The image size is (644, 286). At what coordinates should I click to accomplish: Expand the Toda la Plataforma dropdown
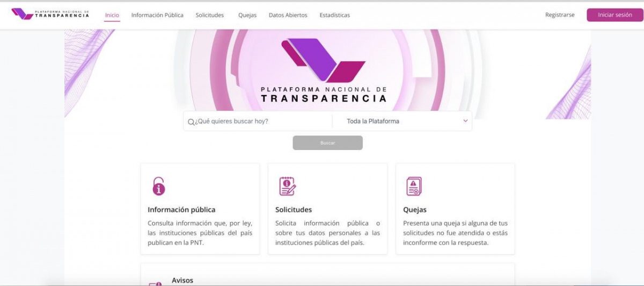click(x=402, y=121)
